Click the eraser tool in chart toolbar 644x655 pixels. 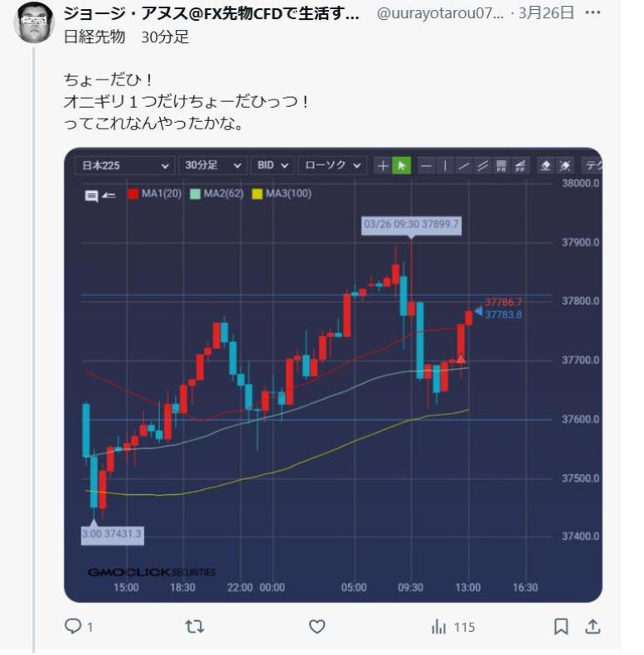[x=545, y=166]
